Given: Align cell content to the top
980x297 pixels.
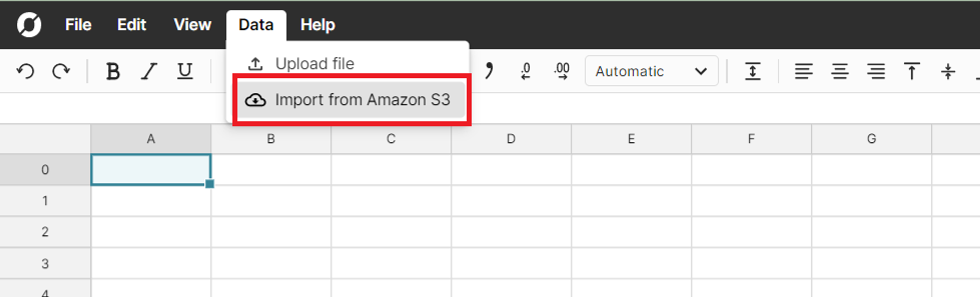Looking at the screenshot, I should 912,71.
